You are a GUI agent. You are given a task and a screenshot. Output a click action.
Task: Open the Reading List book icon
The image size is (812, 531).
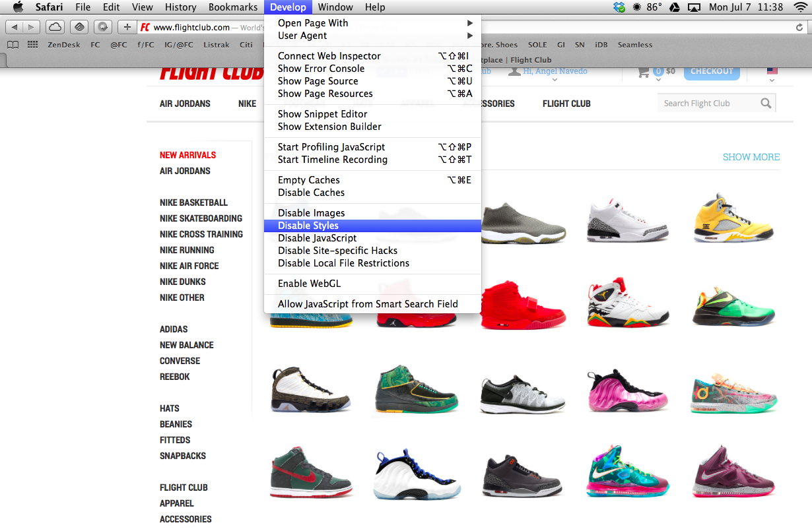(x=13, y=45)
